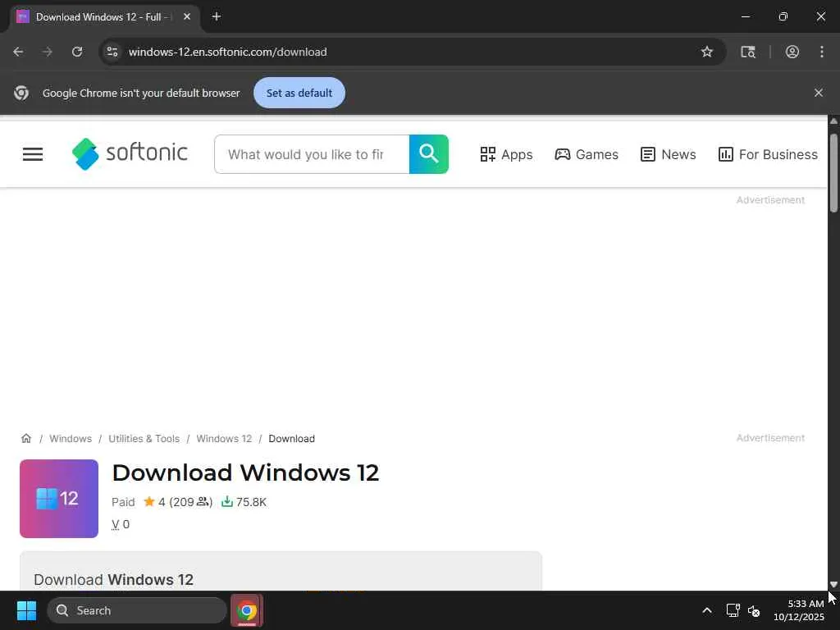Click the Windows 12 app icon thumbnail
Viewport: 840px width, 630px height.
pyautogui.click(x=59, y=499)
